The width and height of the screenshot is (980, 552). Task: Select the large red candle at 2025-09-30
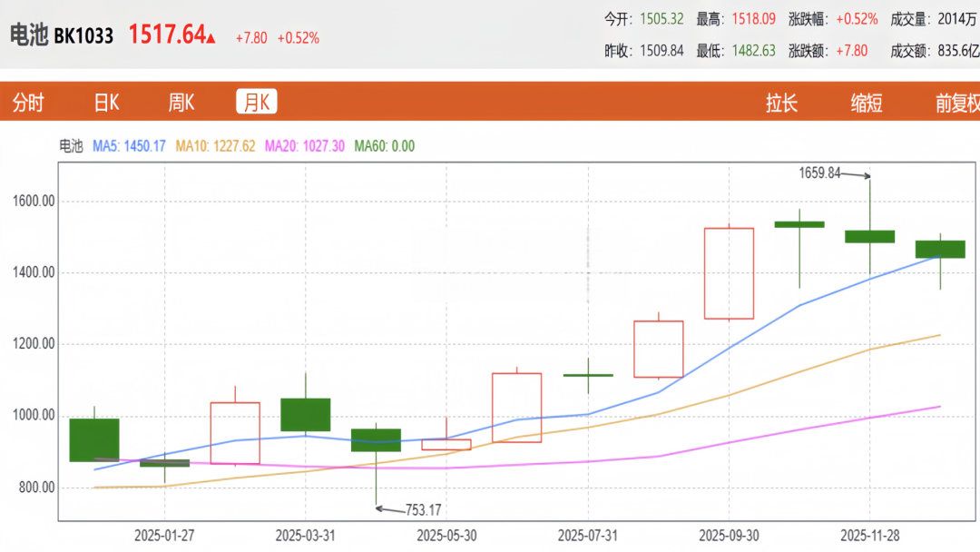click(x=729, y=273)
